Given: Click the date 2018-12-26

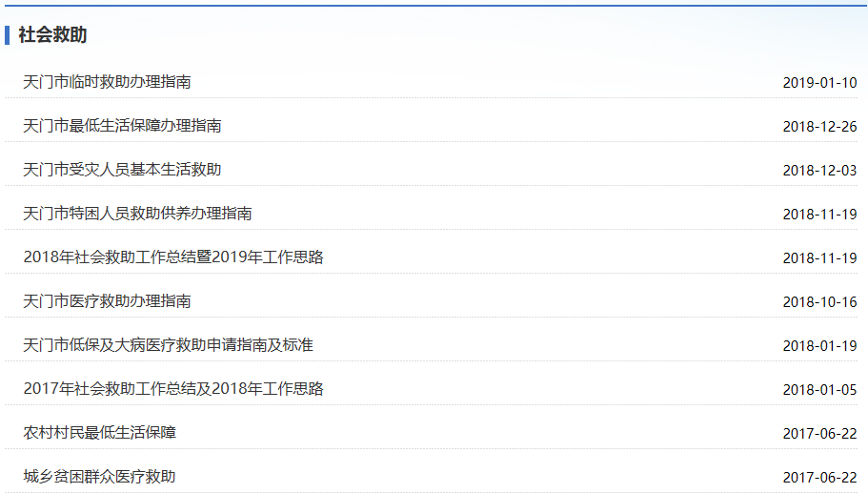Looking at the screenshot, I should click(819, 127).
